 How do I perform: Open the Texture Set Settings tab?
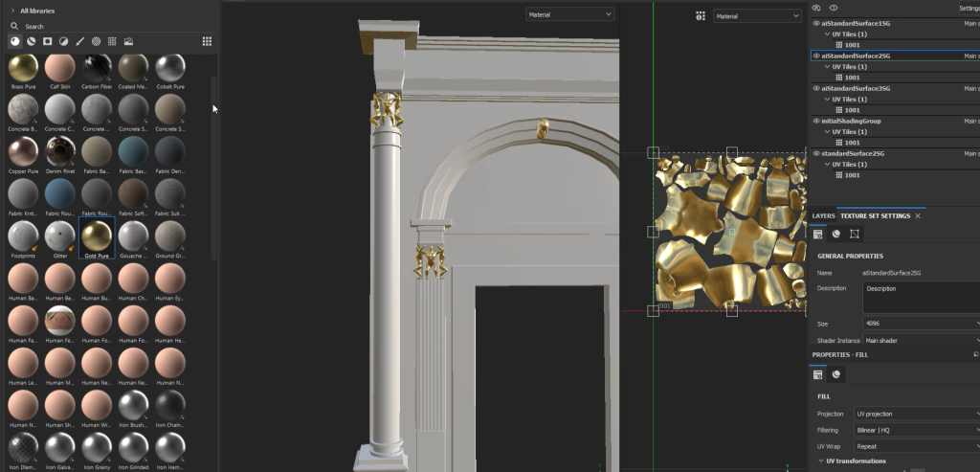point(875,216)
